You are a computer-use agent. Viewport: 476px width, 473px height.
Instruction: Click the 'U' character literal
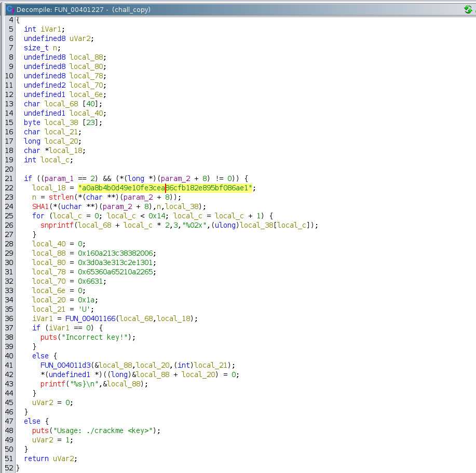[x=84, y=310]
